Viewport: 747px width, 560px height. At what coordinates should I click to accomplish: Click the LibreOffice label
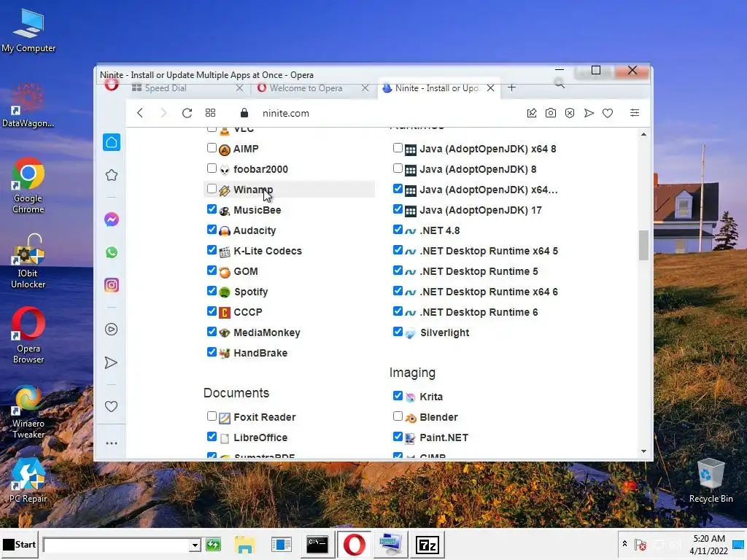pyautogui.click(x=260, y=437)
